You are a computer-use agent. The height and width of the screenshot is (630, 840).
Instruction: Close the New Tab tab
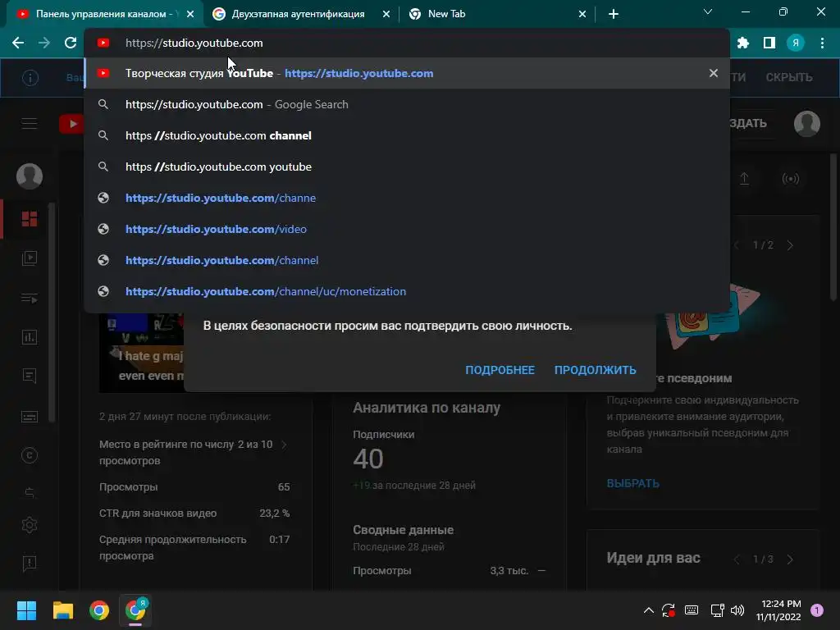[582, 15]
